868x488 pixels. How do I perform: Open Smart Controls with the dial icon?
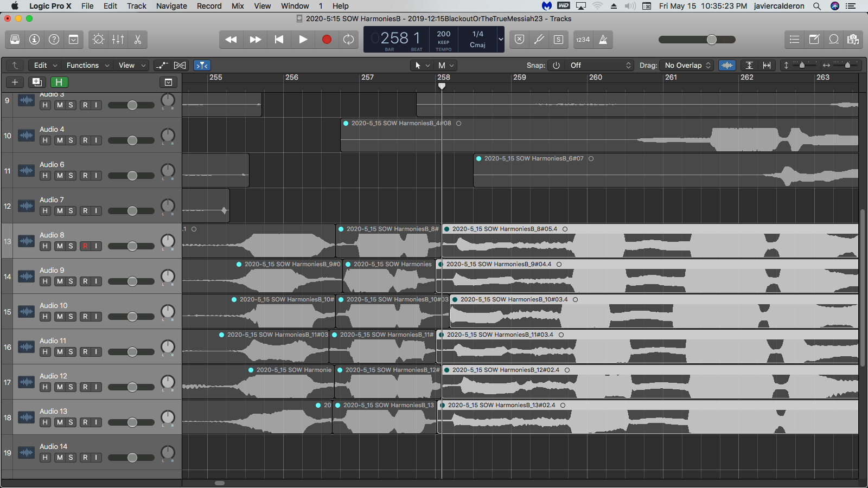98,40
